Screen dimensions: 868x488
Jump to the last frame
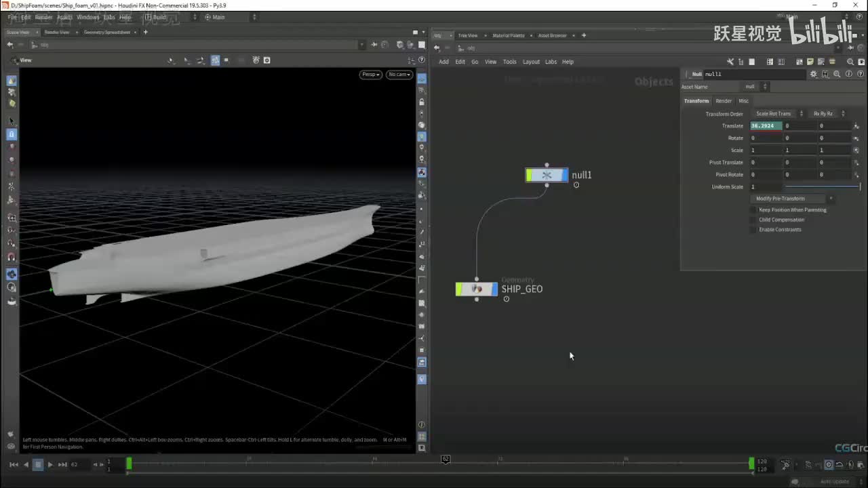[62, 464]
